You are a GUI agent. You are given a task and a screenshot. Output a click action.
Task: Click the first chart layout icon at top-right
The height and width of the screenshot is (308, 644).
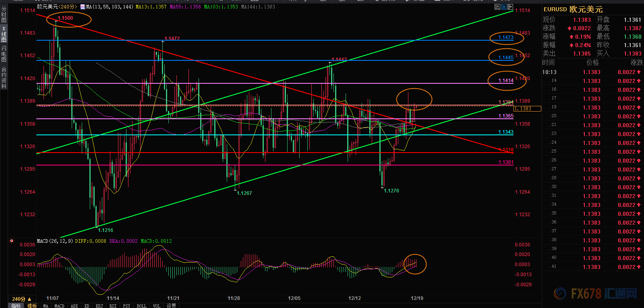(497, 7)
